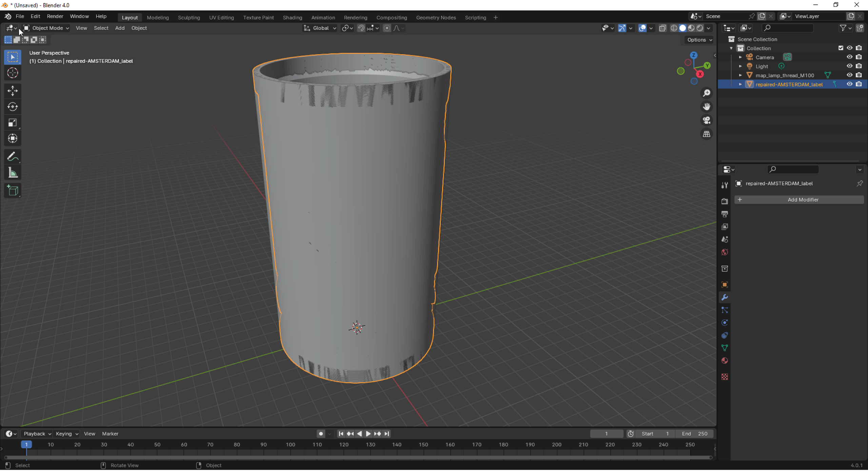Screen dimensions: 868x471
Task: Open the Add menu in the viewport
Action: pos(119,28)
